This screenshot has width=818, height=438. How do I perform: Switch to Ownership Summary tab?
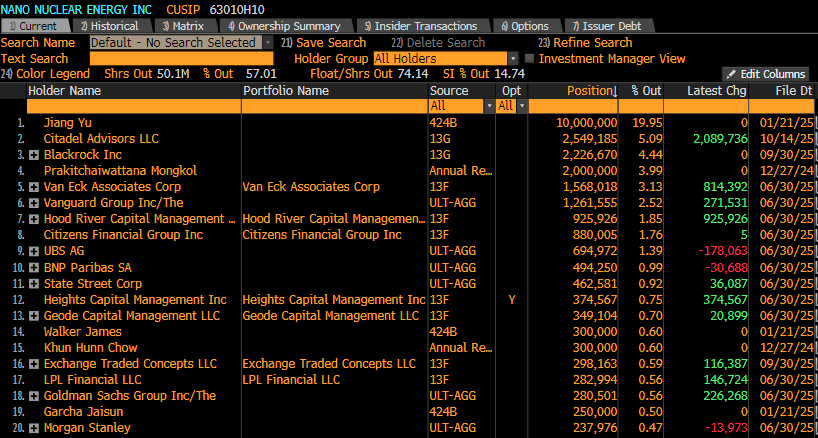point(284,26)
